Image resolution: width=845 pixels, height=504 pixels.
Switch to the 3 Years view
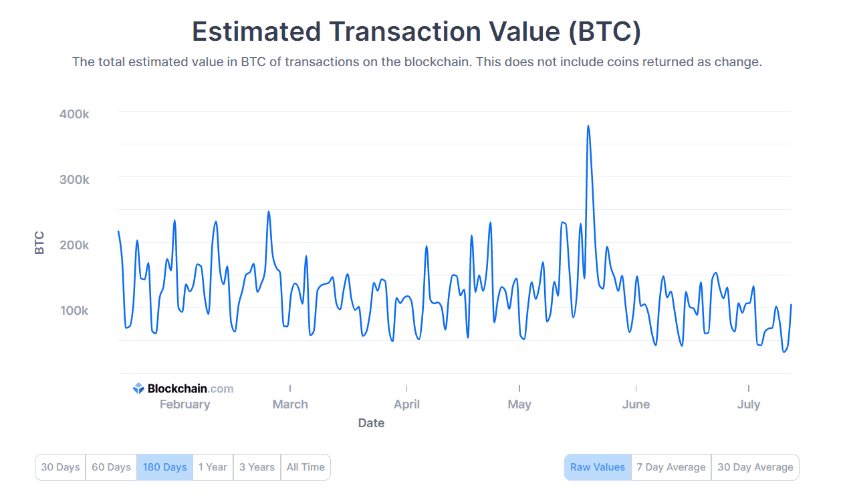pyautogui.click(x=256, y=467)
